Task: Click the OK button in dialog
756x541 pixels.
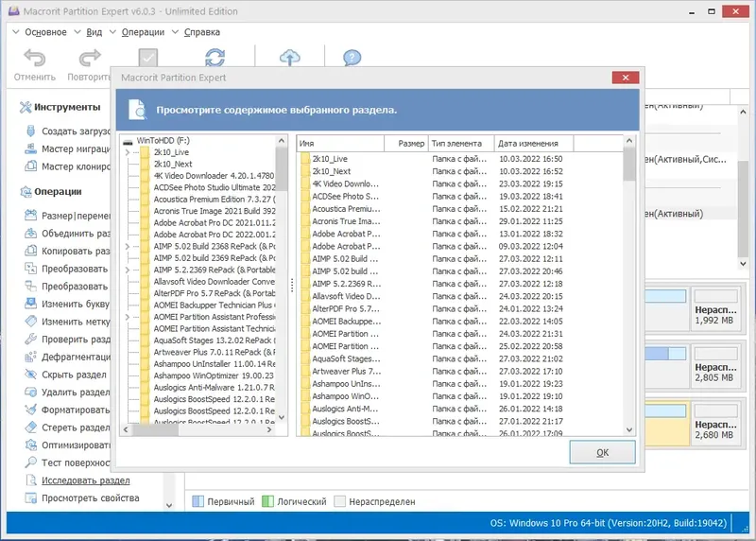Action: point(602,452)
